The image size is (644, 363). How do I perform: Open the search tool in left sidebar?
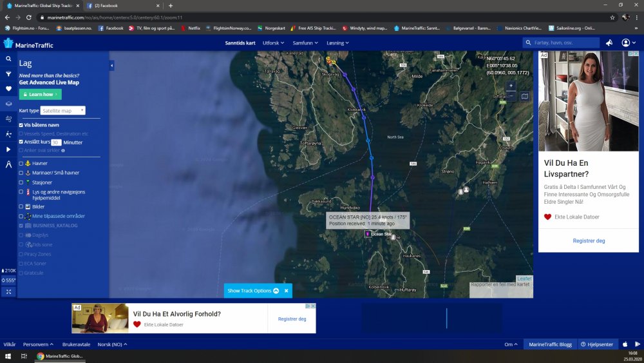[8, 59]
